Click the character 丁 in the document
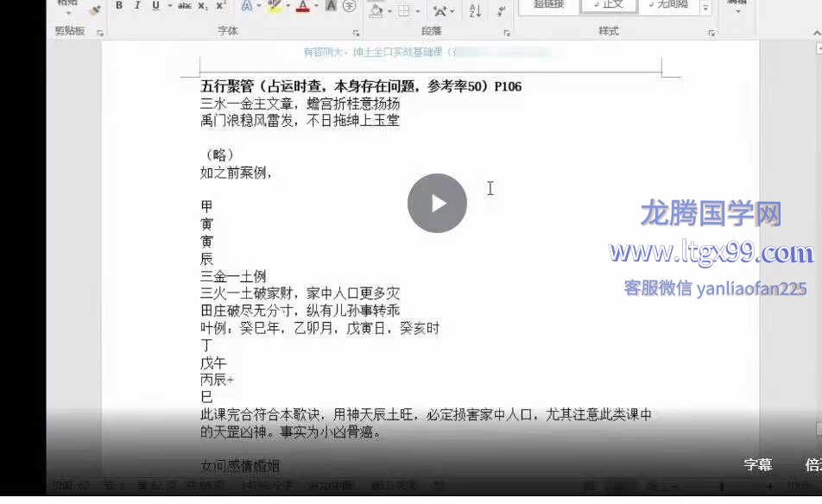Image resolution: width=822 pixels, height=504 pixels. point(206,345)
